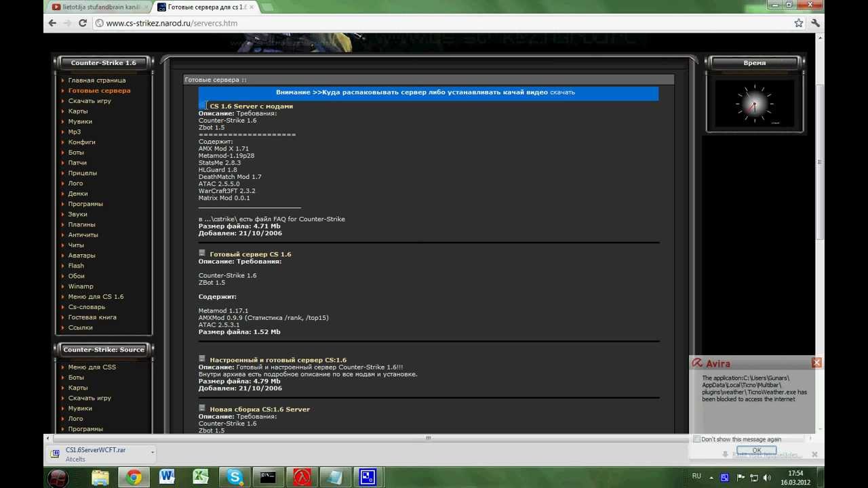Click the disk icon beside Настроенный и готовый сервер
Image resolution: width=868 pixels, height=488 pixels.
tap(202, 359)
